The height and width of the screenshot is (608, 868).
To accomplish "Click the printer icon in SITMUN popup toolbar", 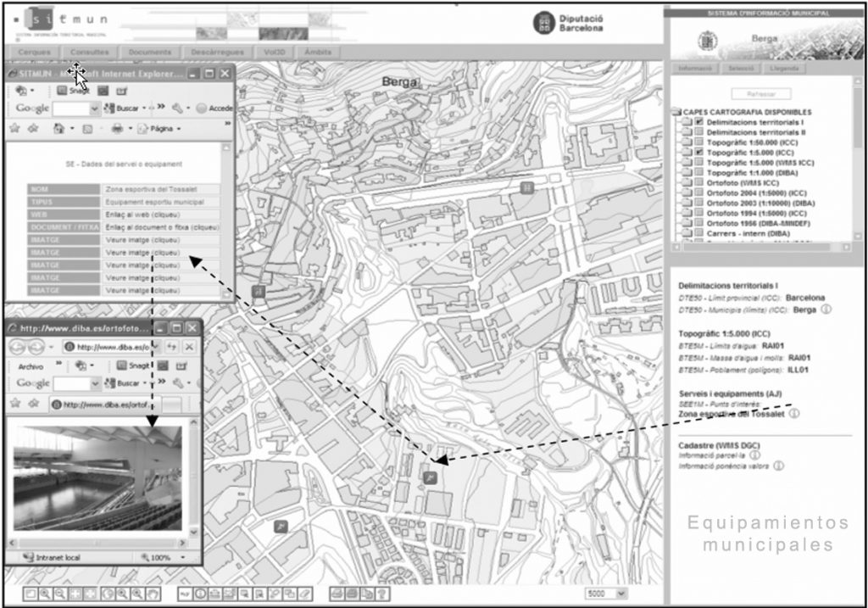I will point(117,128).
